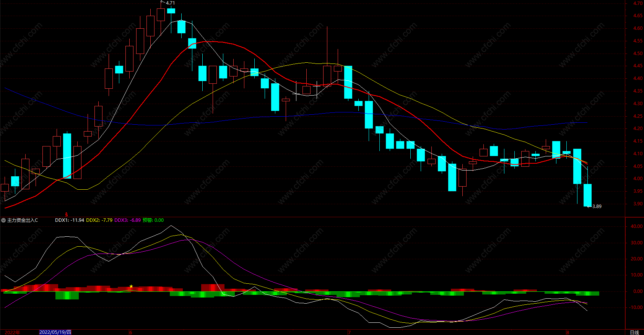The width and height of the screenshot is (644, 335).
Task: Jump to the month 7 marker
Action: tap(349, 332)
